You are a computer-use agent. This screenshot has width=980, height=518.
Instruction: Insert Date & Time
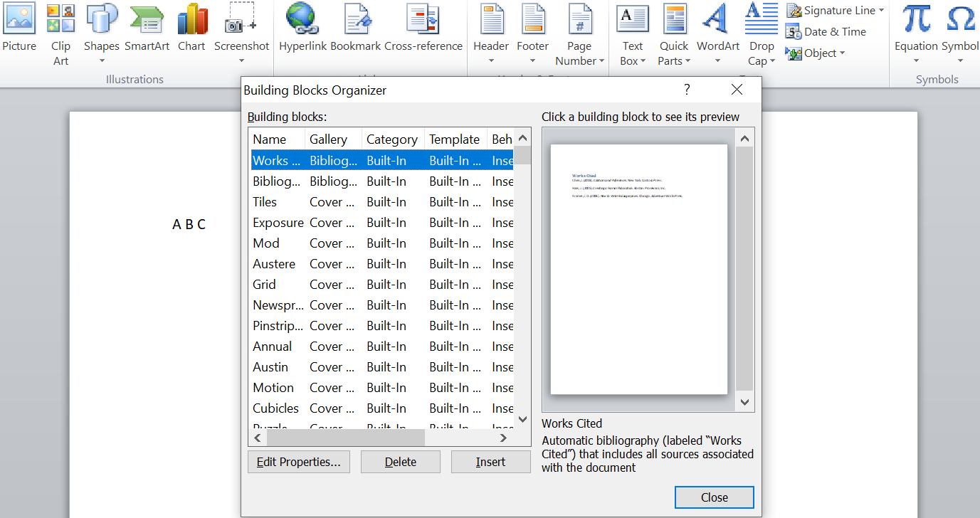(826, 32)
